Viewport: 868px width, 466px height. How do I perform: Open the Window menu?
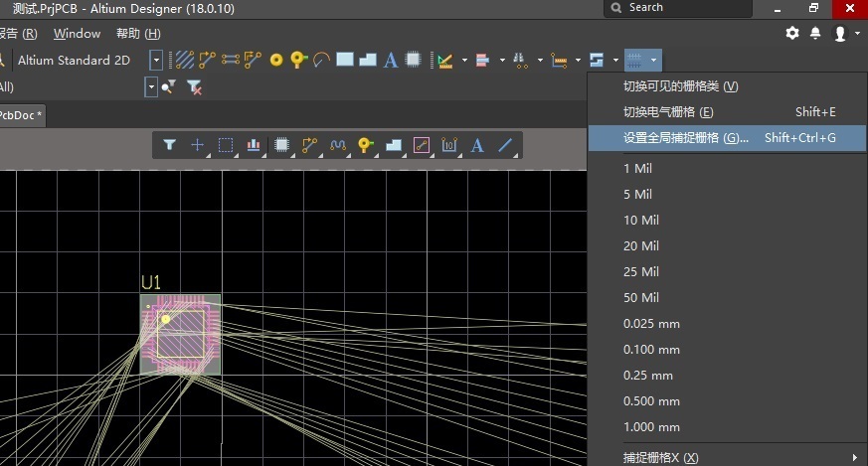(77, 34)
